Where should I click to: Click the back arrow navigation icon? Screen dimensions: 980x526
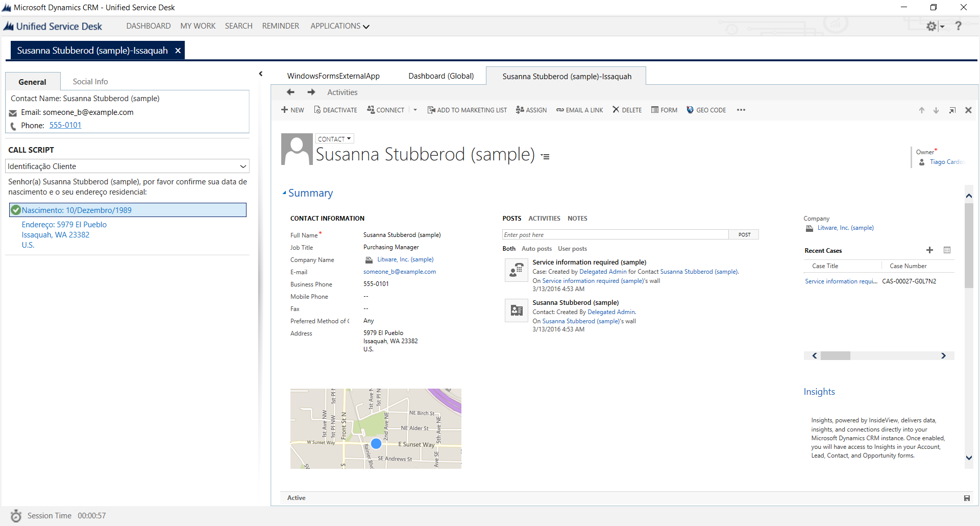290,92
